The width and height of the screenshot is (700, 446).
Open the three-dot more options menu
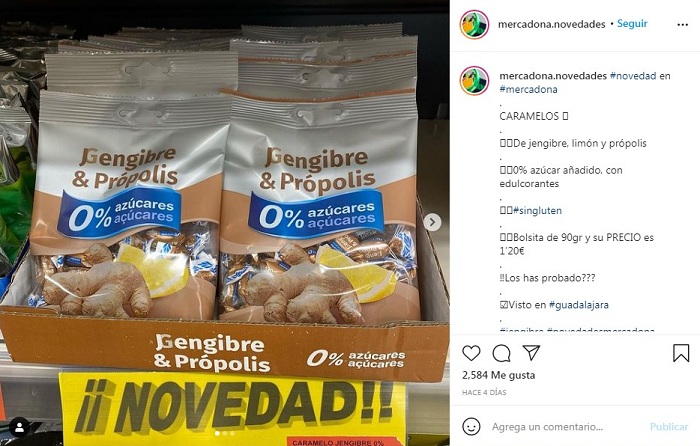[x=683, y=25]
